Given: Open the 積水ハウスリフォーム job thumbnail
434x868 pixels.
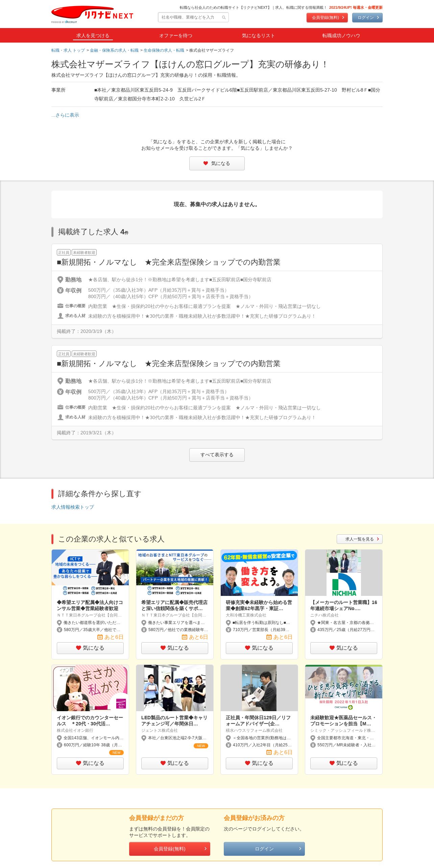Looking at the screenshot, I should point(259,688).
